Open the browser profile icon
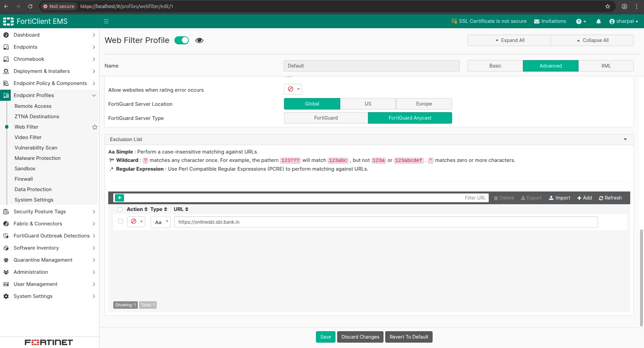The image size is (644, 348). point(625,6)
